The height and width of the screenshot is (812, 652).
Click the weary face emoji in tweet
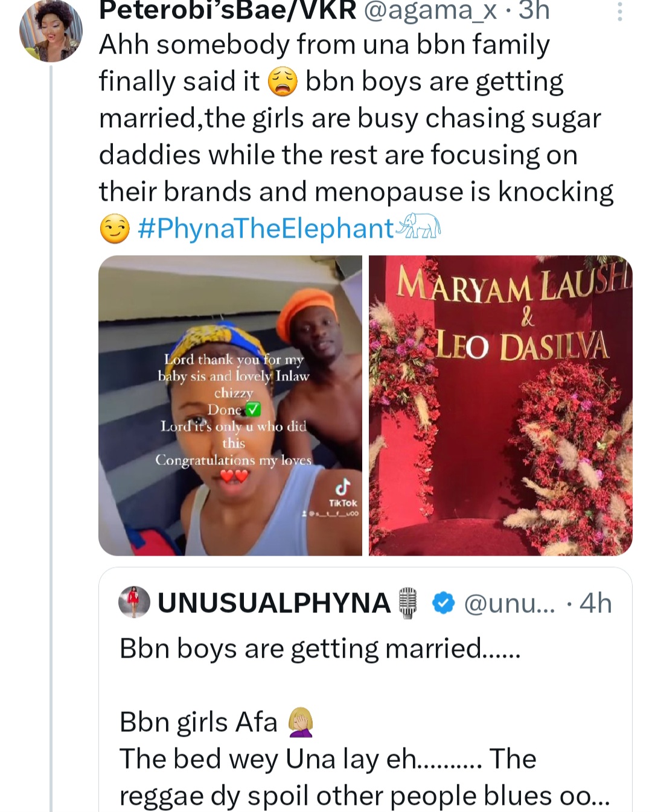click(283, 82)
